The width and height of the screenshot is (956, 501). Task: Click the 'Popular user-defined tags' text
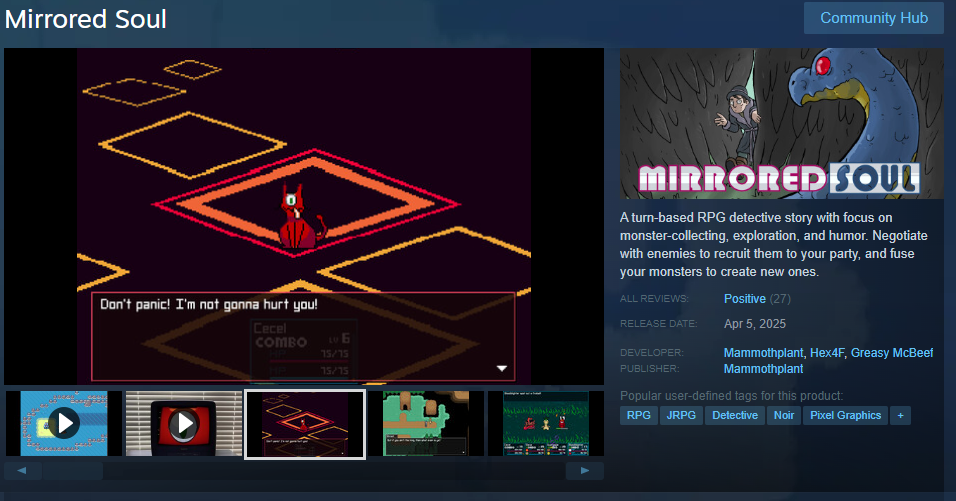coord(732,396)
